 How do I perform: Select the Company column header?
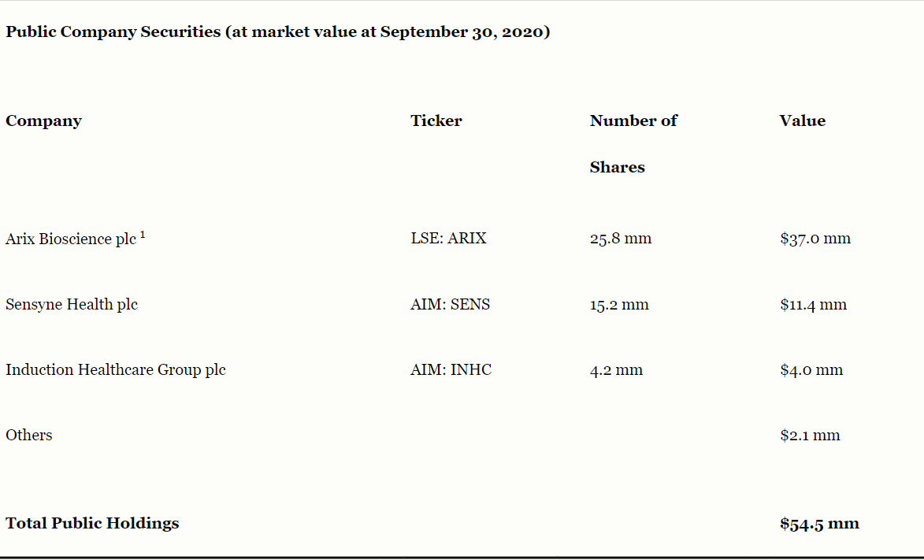point(43,121)
